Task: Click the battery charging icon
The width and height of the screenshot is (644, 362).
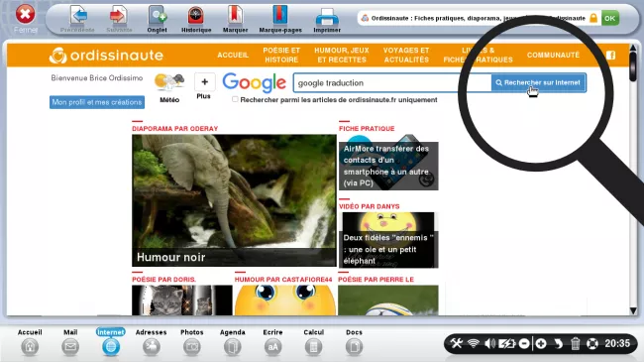Action: tap(506, 343)
